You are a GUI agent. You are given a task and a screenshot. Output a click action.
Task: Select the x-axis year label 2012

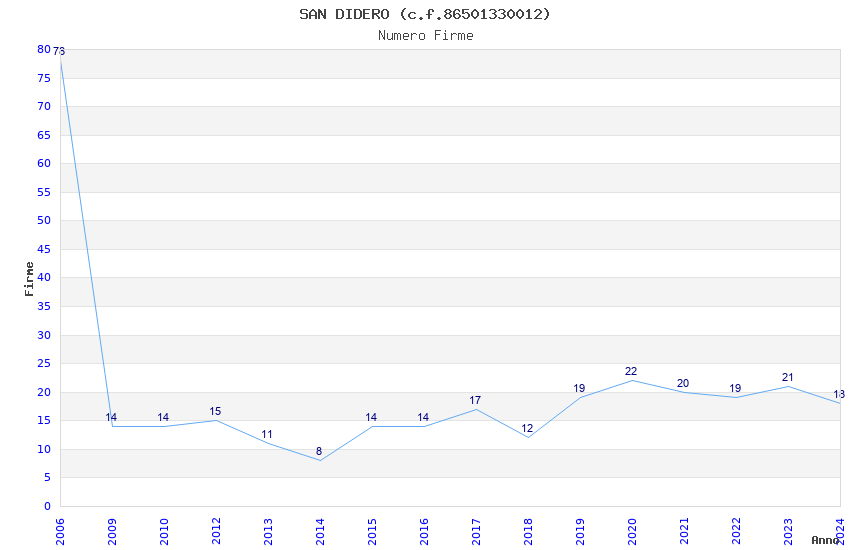coord(216,532)
